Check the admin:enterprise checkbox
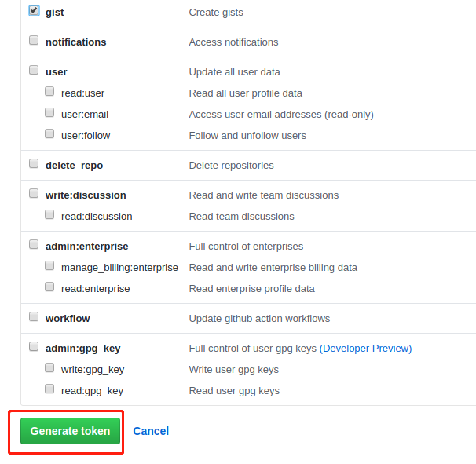The image size is (476, 464). [34, 245]
